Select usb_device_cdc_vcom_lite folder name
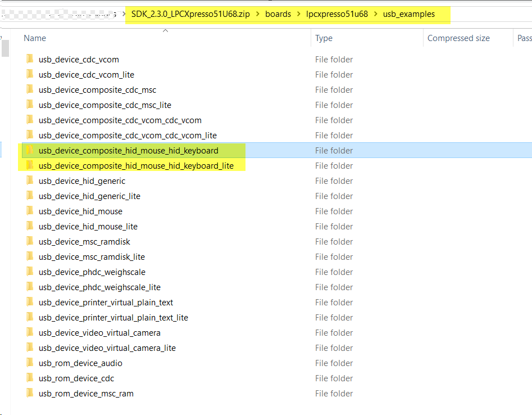The width and height of the screenshot is (532, 415). [x=86, y=75]
